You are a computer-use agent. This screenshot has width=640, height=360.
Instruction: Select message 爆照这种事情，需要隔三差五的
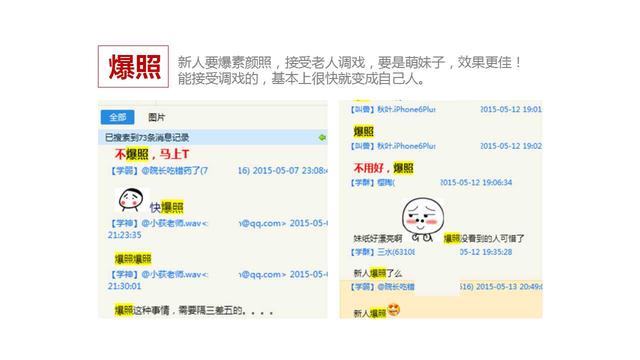click(x=194, y=311)
